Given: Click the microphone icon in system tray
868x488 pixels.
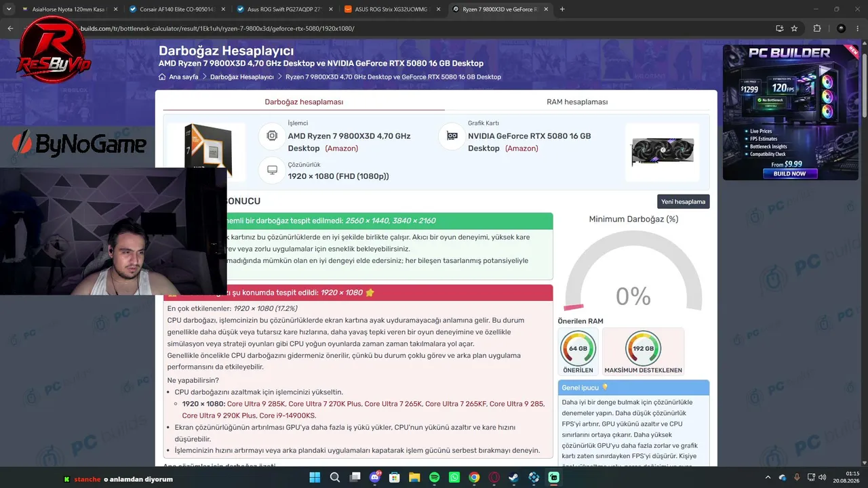Looking at the screenshot, I should [797, 478].
